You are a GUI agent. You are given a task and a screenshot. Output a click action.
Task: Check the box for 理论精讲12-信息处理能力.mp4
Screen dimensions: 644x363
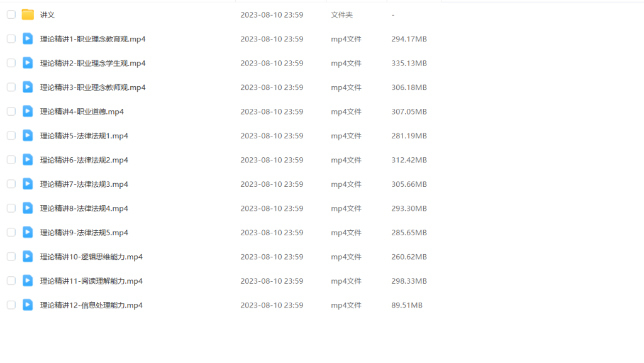click(11, 306)
